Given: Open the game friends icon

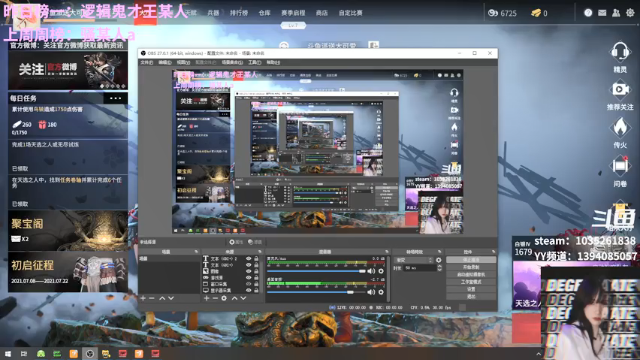Looking at the screenshot, I should [x=616, y=13].
